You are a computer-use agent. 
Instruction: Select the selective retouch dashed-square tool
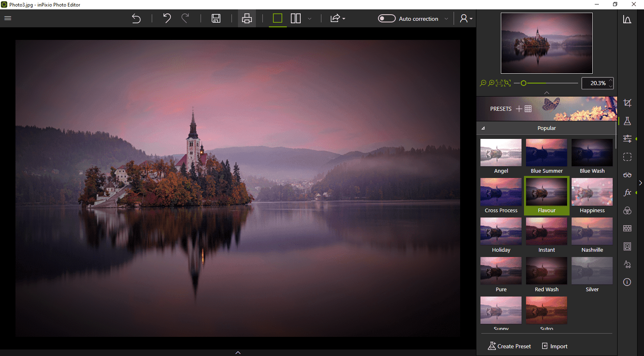pos(627,157)
